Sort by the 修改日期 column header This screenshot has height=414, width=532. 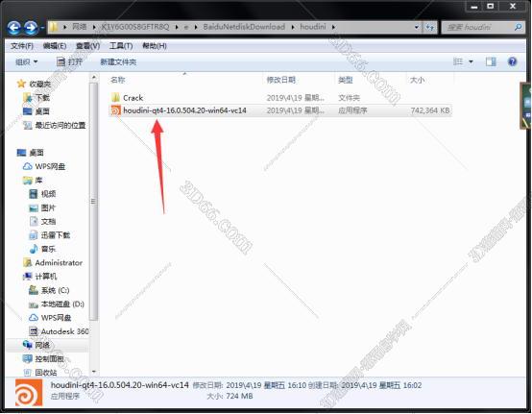pos(281,80)
